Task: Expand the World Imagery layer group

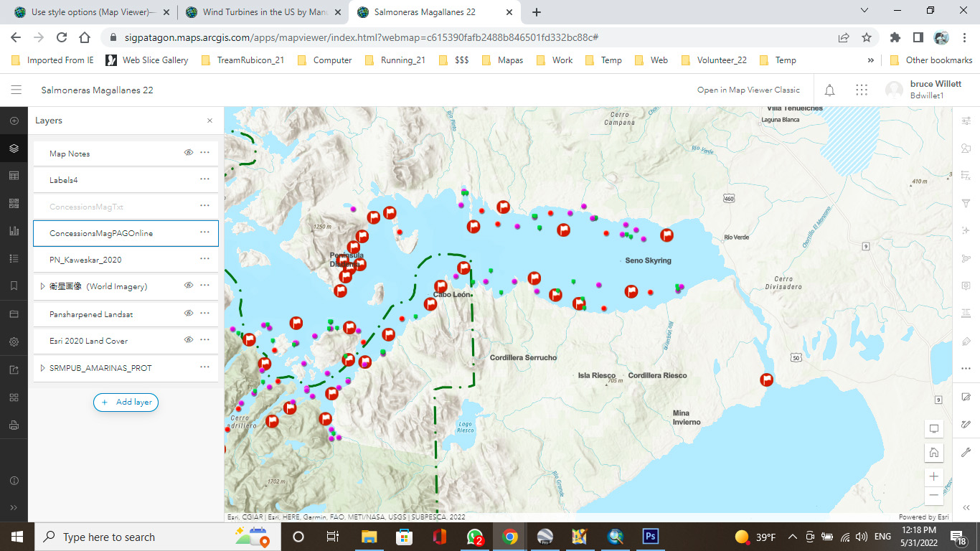Action: [x=41, y=286]
